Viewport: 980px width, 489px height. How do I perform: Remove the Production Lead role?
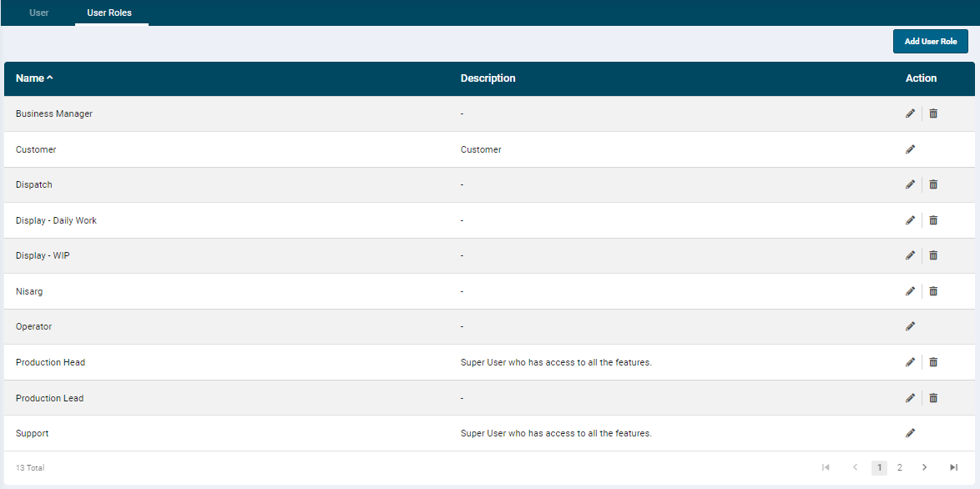(933, 398)
